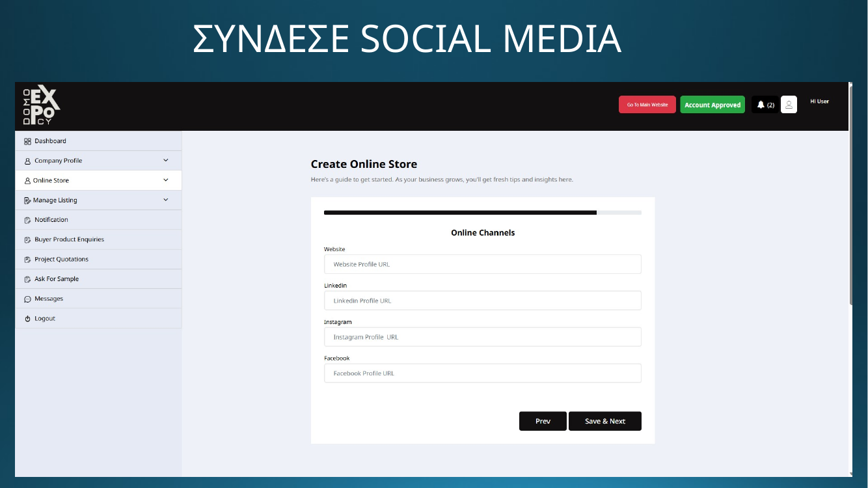The width and height of the screenshot is (868, 488).
Task: Expand the Manage Listing chevron
Action: (x=165, y=200)
